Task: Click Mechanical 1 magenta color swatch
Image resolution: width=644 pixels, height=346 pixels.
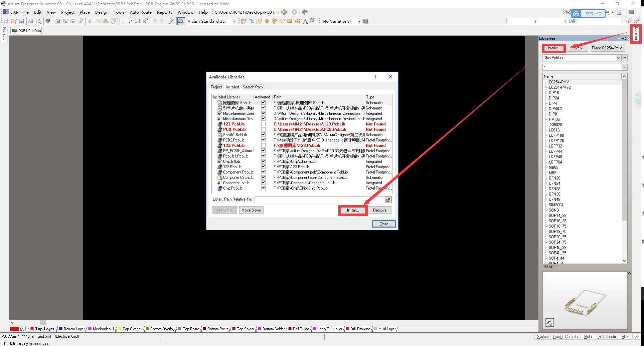Action: point(90,329)
